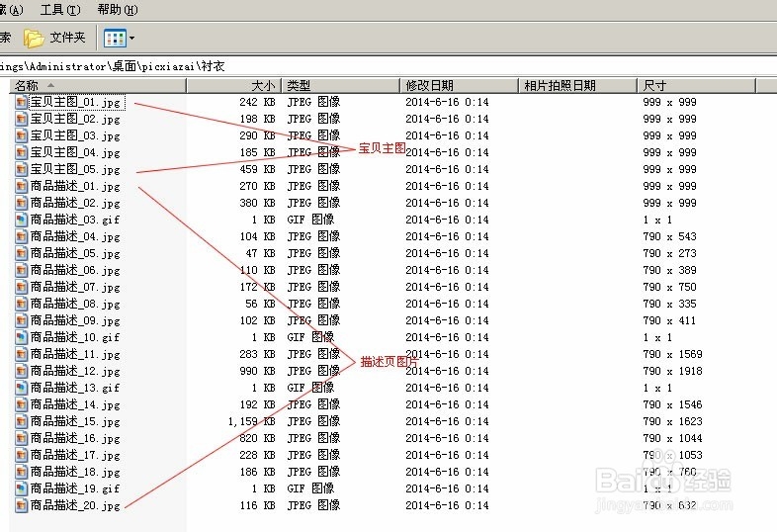Select the icon of 商品描述_14.jpg

pyautogui.click(x=21, y=405)
